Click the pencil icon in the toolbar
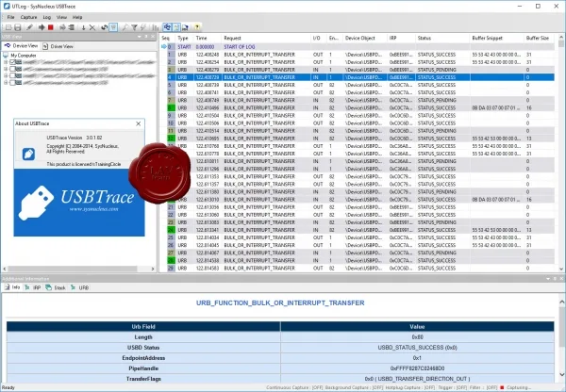 coord(29,27)
